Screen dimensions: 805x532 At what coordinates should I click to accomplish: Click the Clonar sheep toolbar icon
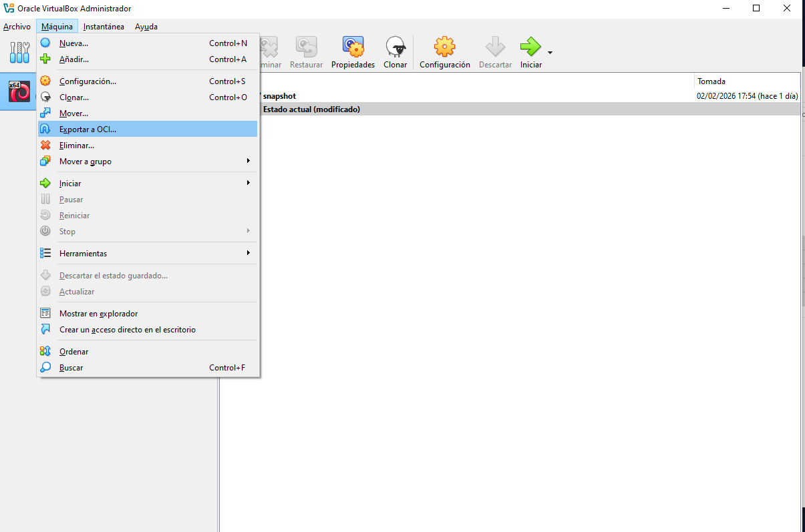(395, 47)
